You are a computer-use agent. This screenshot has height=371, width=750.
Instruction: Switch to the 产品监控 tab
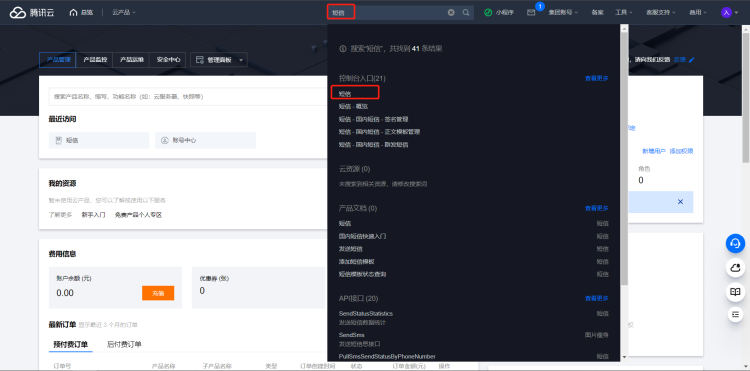point(94,60)
